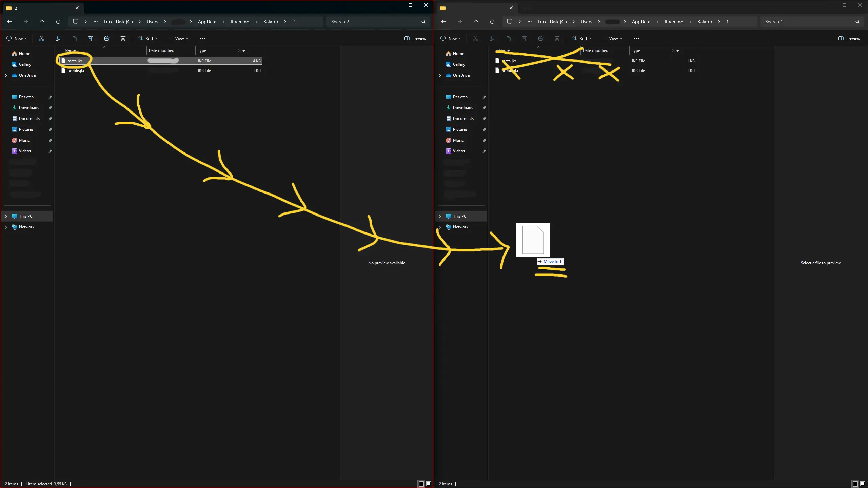Sort by Date modified column in window 2

coord(171,50)
